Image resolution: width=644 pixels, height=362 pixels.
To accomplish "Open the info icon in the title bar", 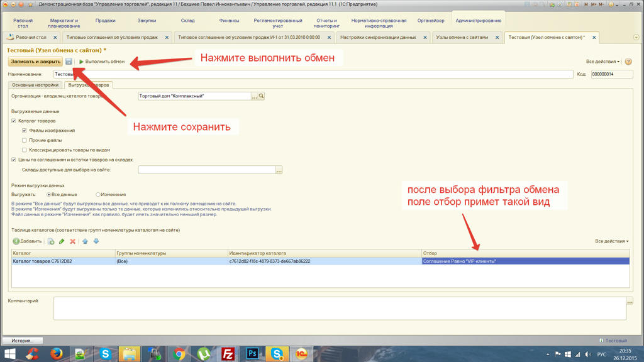I will pyautogui.click(x=611, y=4).
